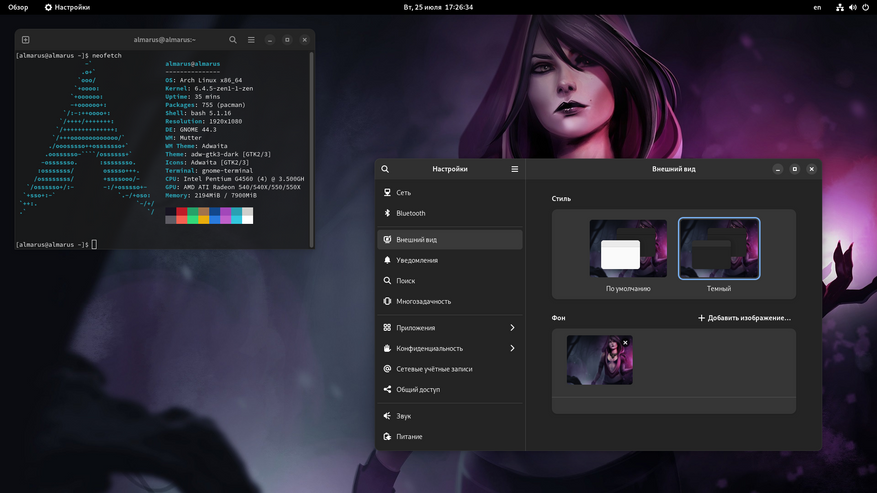Minimize the Settings window
This screenshot has width=877, height=493.
coord(777,169)
